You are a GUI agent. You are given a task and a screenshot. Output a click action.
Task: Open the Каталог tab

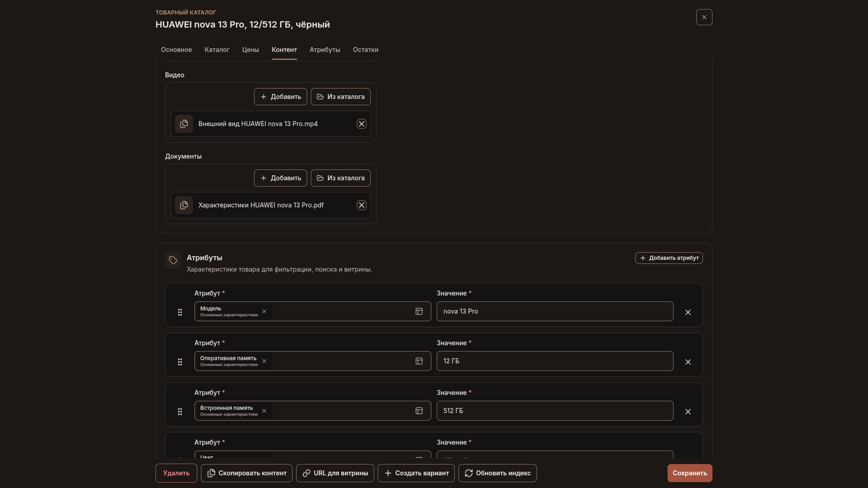click(x=217, y=49)
